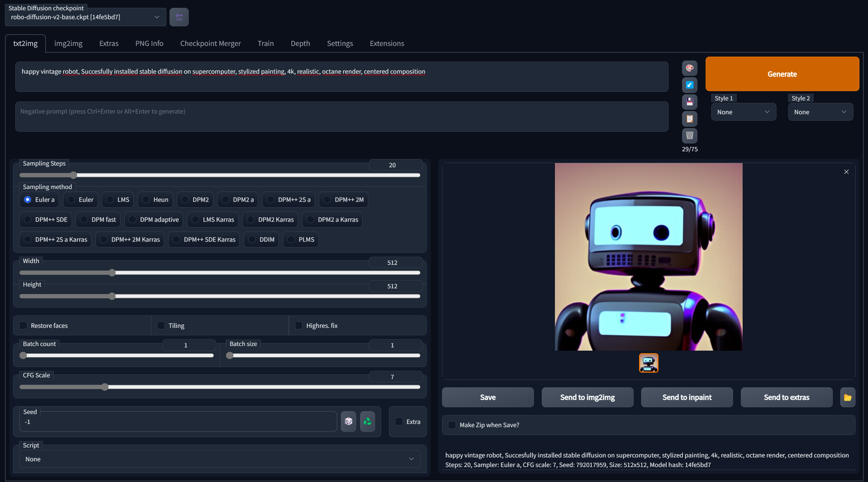This screenshot has height=482, width=868.
Task: Click the Generate button
Action: (782, 74)
